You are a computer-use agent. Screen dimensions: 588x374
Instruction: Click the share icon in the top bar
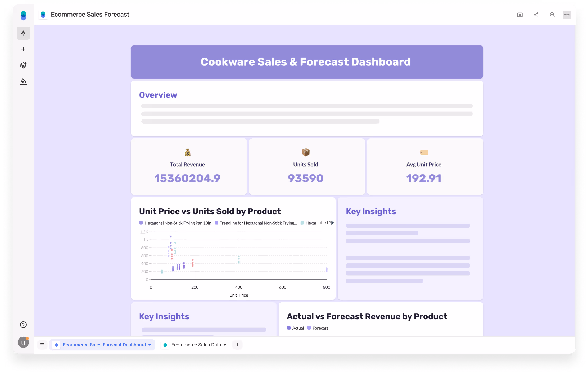coord(536,15)
